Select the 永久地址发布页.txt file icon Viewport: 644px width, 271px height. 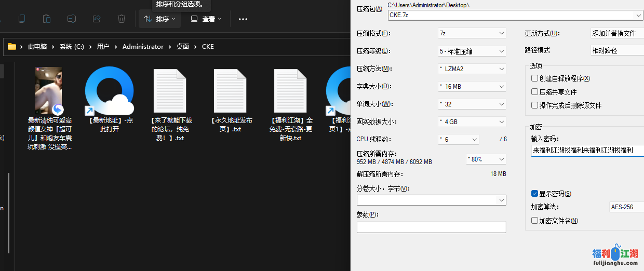[x=230, y=91]
